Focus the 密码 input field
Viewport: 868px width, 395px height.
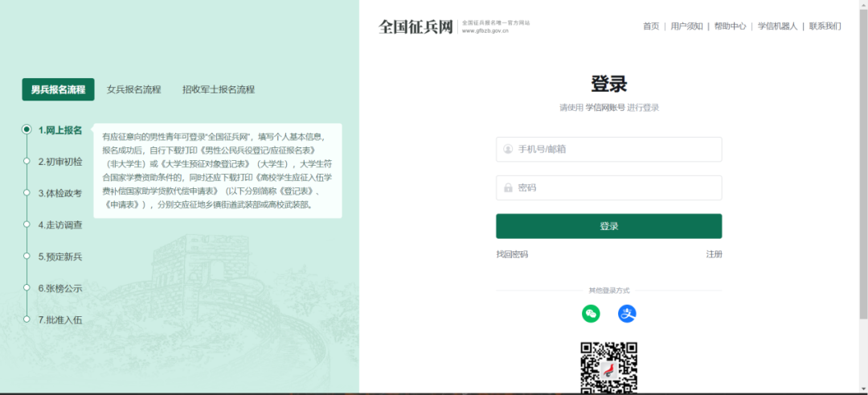609,187
